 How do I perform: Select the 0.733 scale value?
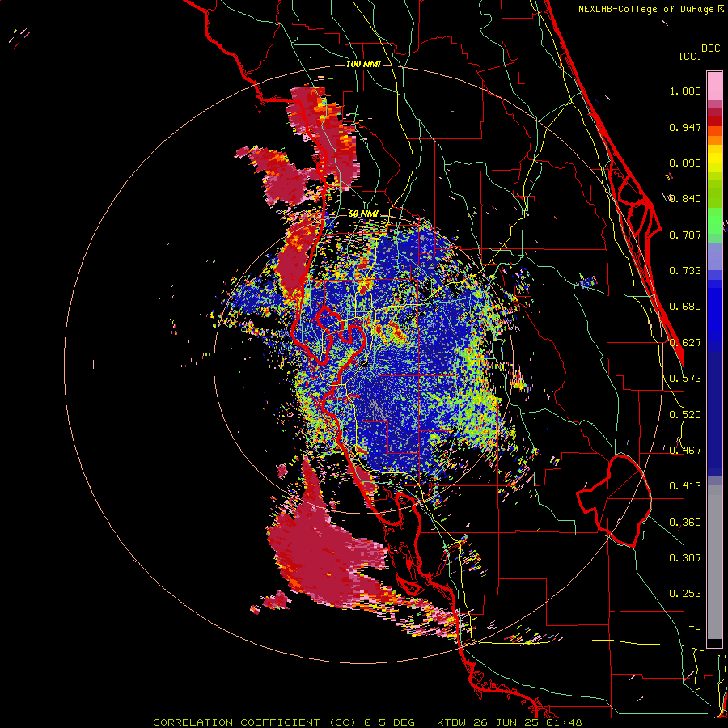685,271
